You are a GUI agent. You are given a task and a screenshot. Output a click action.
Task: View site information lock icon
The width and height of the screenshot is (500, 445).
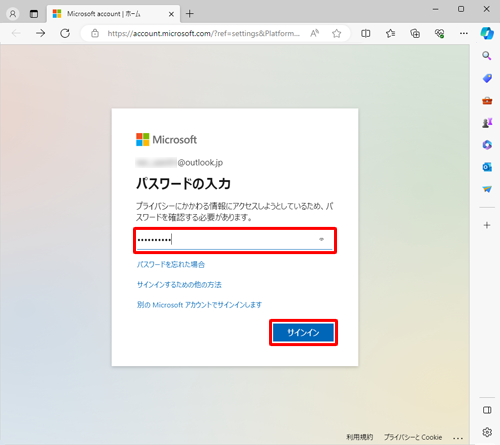95,33
